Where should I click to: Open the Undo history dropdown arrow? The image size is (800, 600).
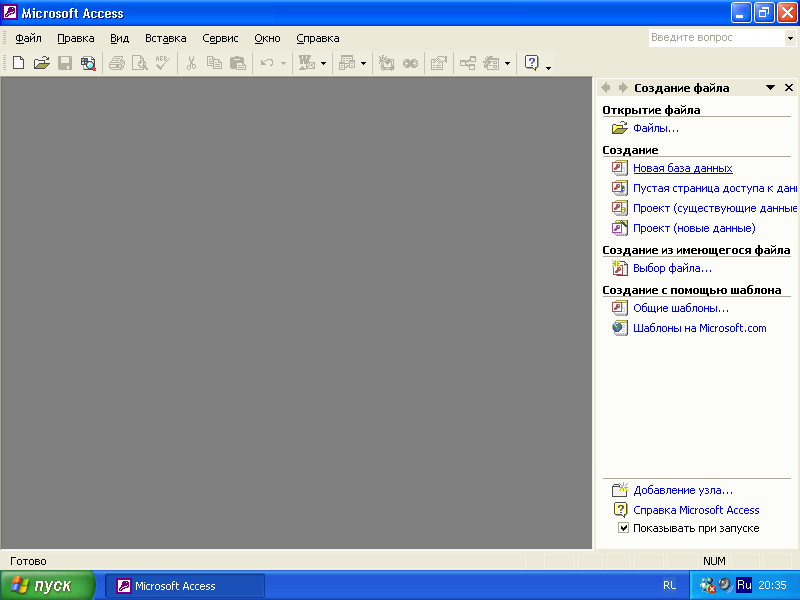point(283,64)
